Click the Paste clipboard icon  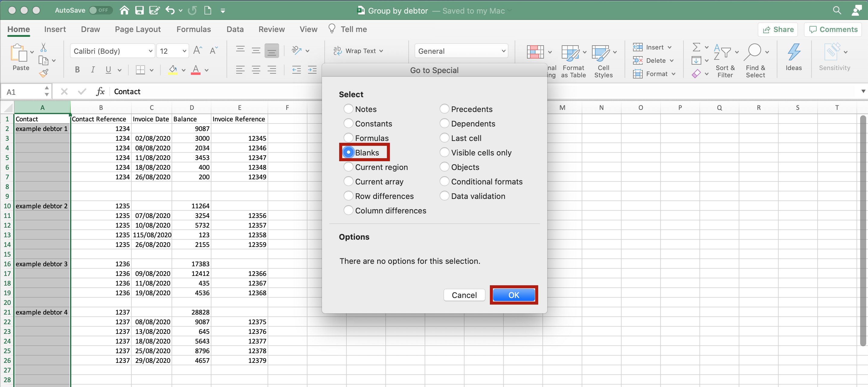pyautogui.click(x=19, y=53)
